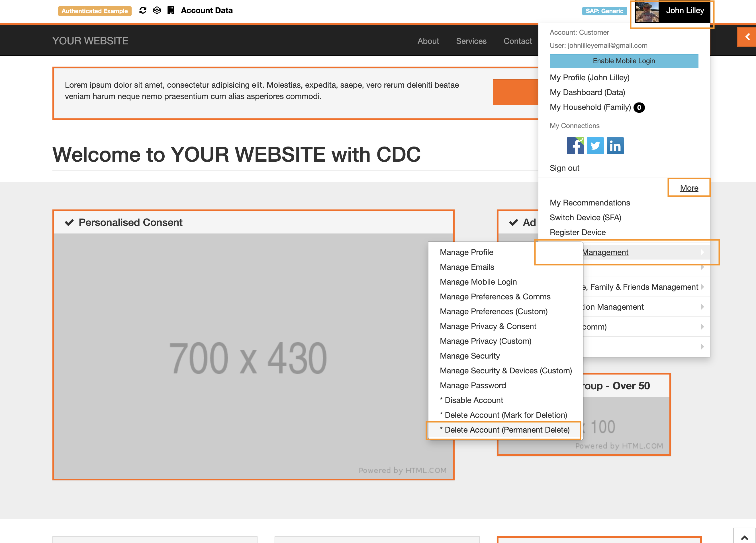Click the orange collapse arrow tab
Screen dimensions: 756x543
[x=747, y=37]
